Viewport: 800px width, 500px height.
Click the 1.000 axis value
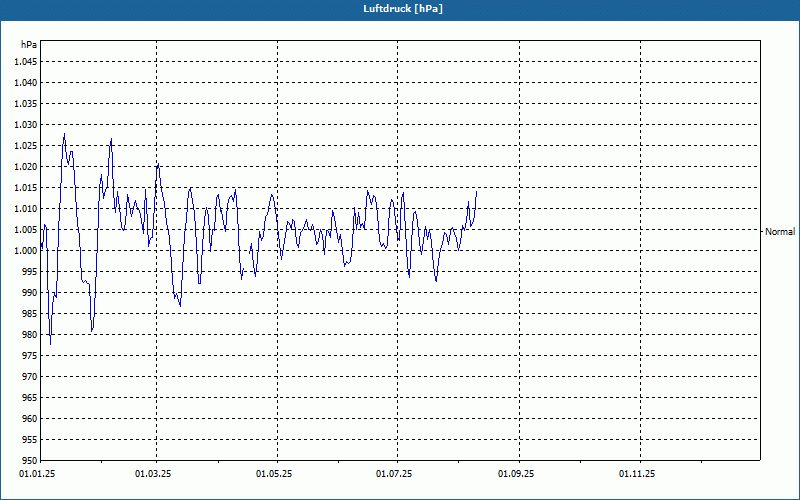26,251
